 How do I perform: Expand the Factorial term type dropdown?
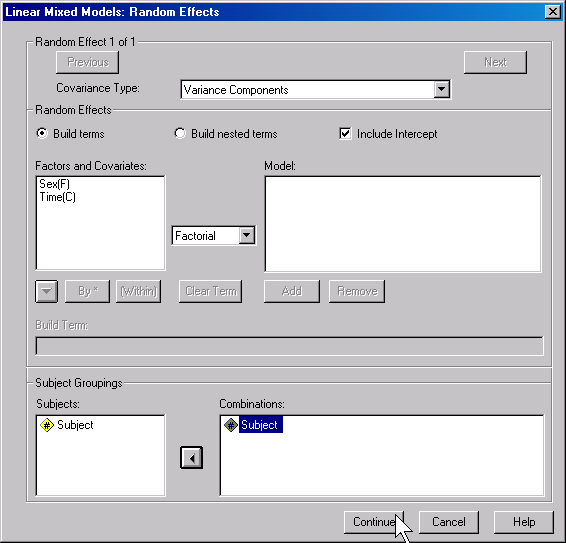[247, 235]
